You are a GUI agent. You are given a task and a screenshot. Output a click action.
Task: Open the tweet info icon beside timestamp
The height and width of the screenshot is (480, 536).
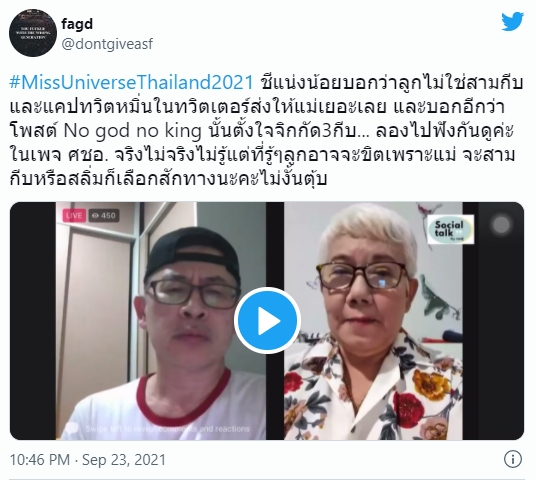coord(512,459)
